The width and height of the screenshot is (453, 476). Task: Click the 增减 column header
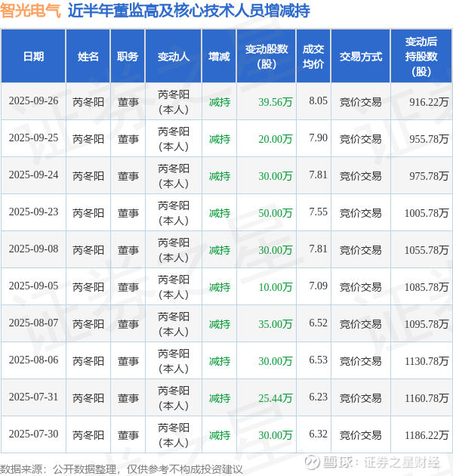[219, 57]
